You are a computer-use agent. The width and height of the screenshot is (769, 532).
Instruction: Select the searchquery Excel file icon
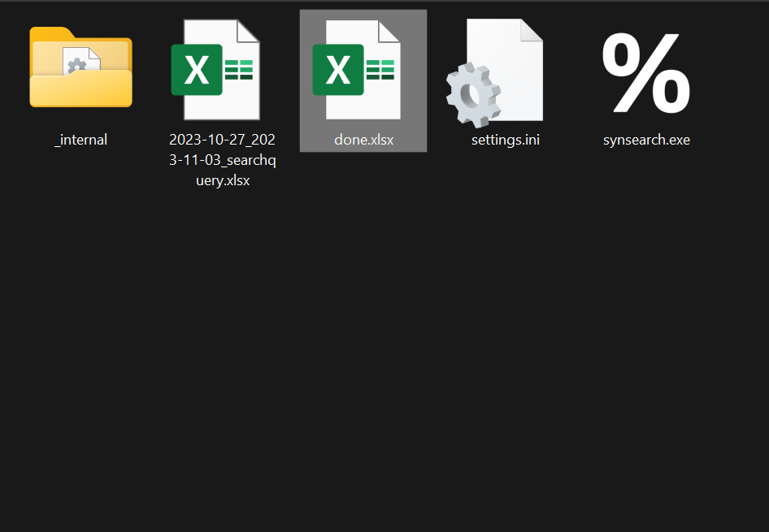click(215, 70)
